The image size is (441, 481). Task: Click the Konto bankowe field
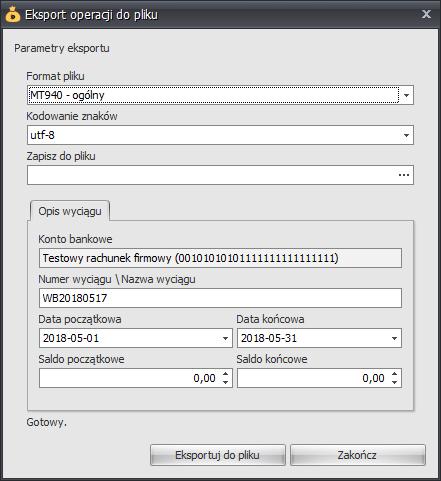(220, 258)
